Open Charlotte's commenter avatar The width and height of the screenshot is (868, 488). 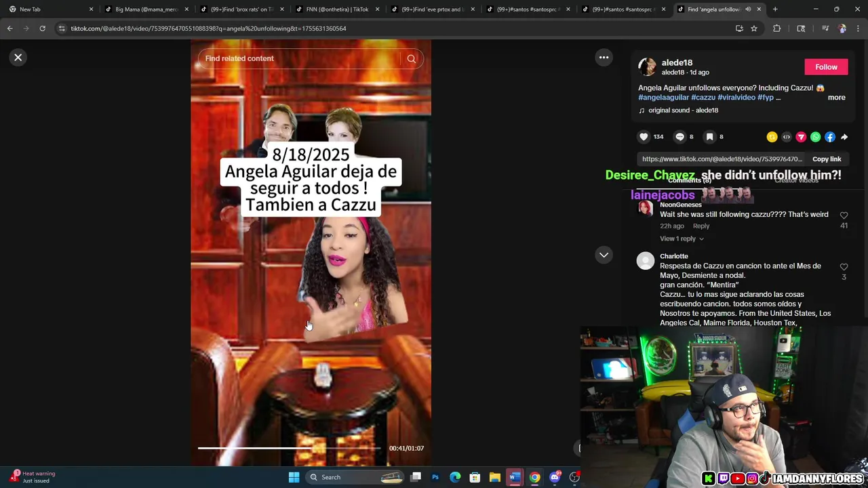click(646, 260)
